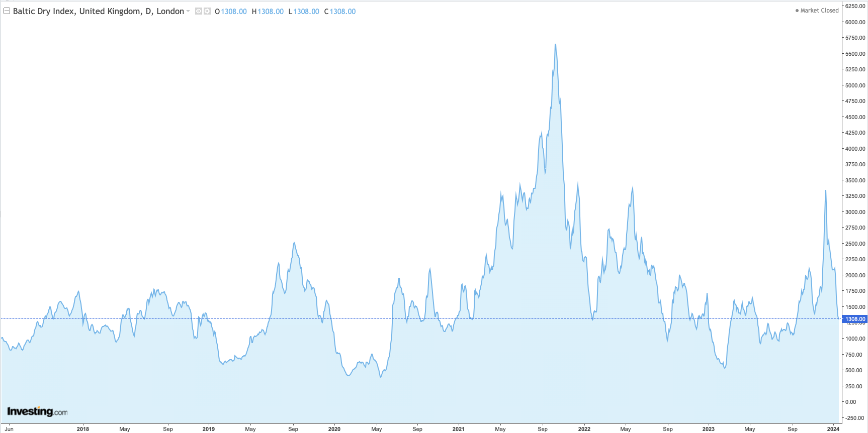The image size is (868, 433).
Task: Click the Low value 1308.00
Action: pyautogui.click(x=306, y=12)
